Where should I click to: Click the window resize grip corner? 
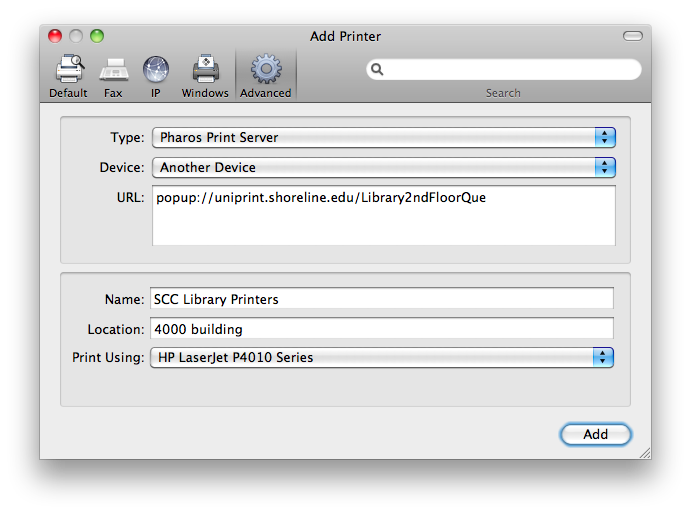coord(645,453)
